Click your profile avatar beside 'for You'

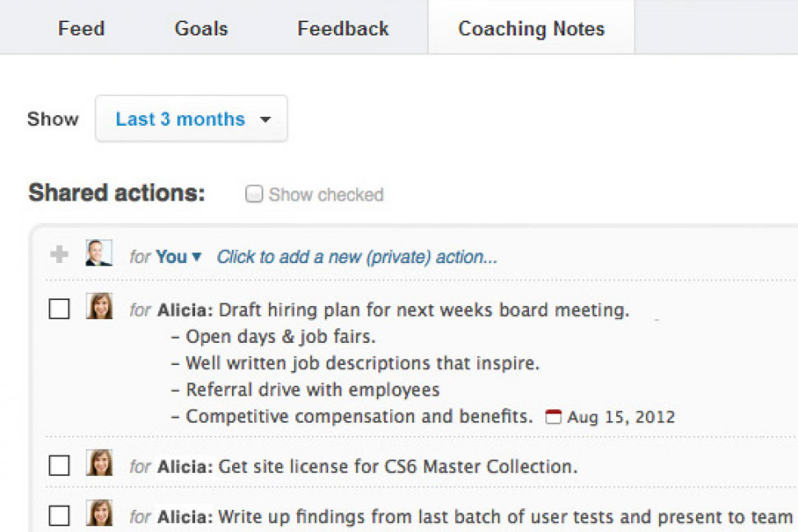click(x=99, y=253)
